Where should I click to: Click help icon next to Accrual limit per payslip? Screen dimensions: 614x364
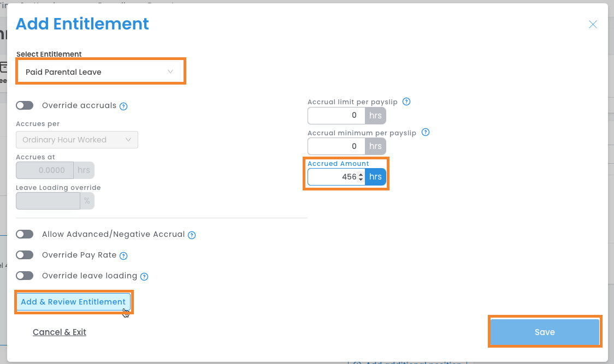pyautogui.click(x=406, y=102)
